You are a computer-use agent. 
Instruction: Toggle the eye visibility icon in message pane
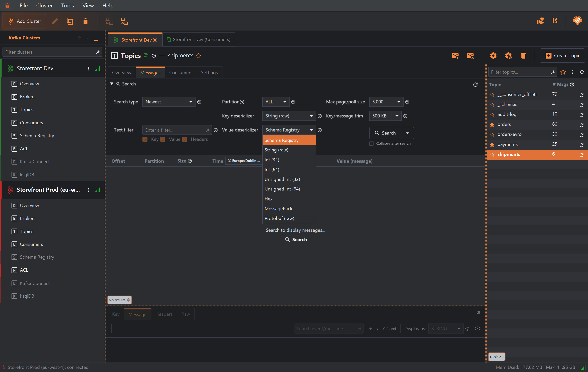pos(477,328)
